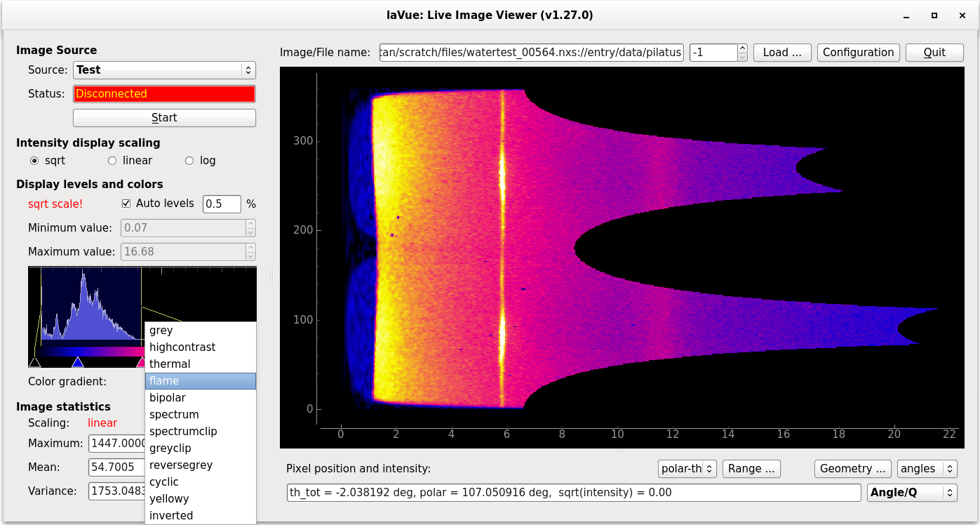Screen dimensions: 980x525
Task: Open the Geometry ... settings
Action: (852, 469)
